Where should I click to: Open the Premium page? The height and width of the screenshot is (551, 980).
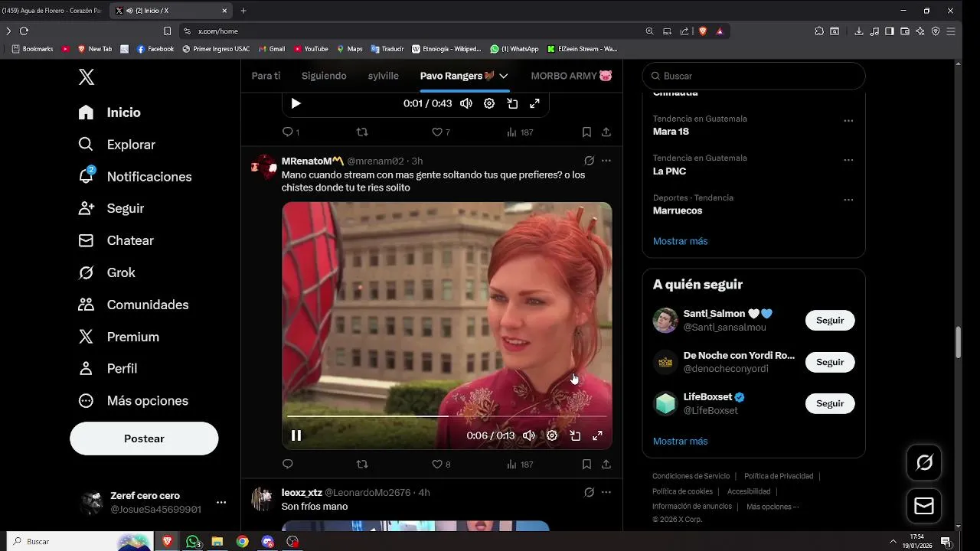pyautogui.click(x=119, y=337)
